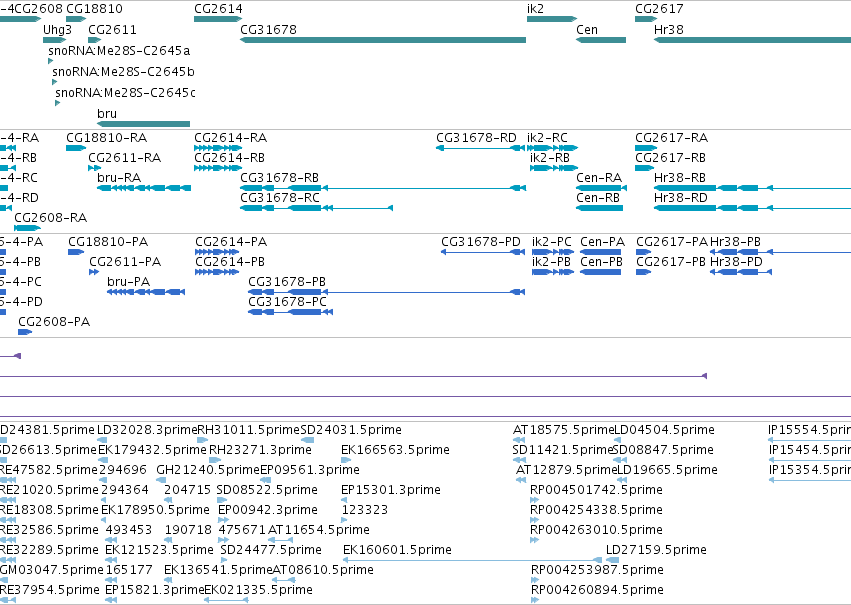Viewport: 851px width, 605px height.
Task: Click transcript CG18810-RA
Action: [x=106, y=138]
